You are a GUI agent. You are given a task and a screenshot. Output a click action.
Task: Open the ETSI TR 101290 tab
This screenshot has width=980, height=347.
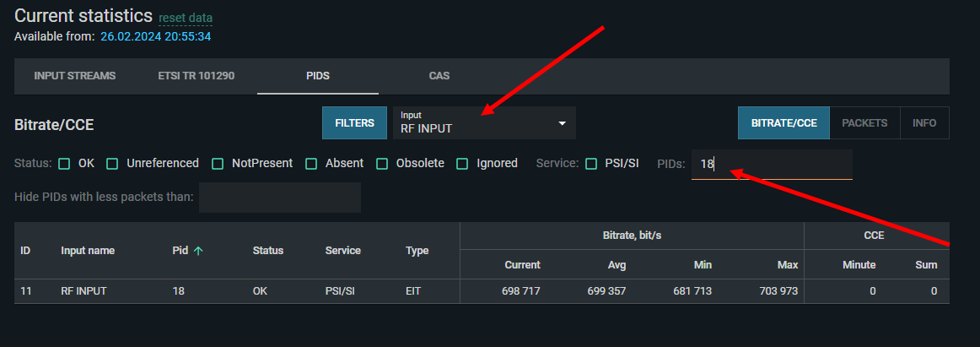(x=197, y=76)
